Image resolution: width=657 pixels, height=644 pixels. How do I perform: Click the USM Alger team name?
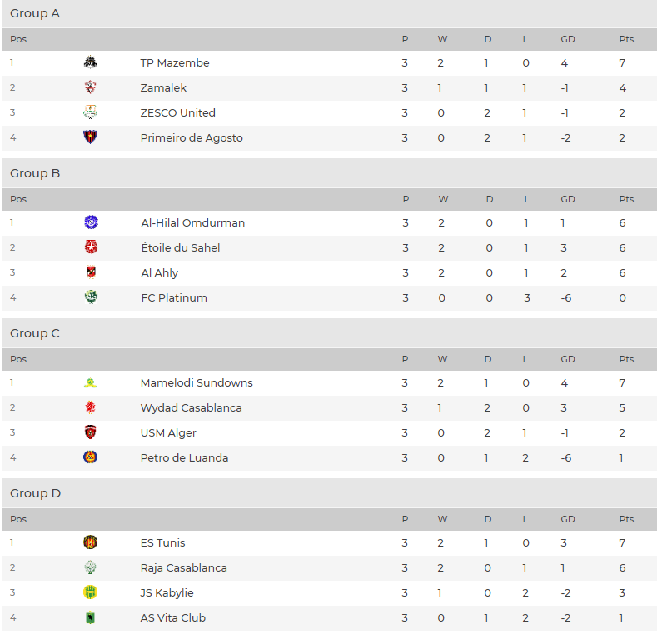pyautogui.click(x=168, y=432)
